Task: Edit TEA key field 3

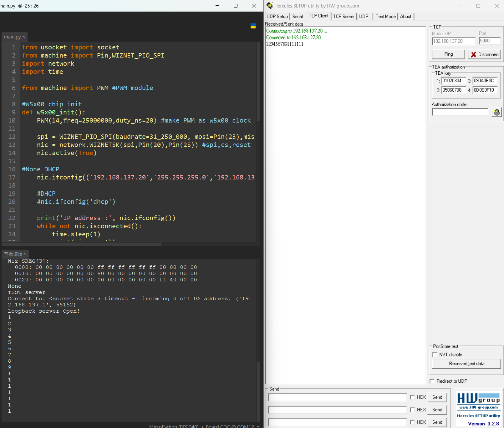Action: pos(485,81)
